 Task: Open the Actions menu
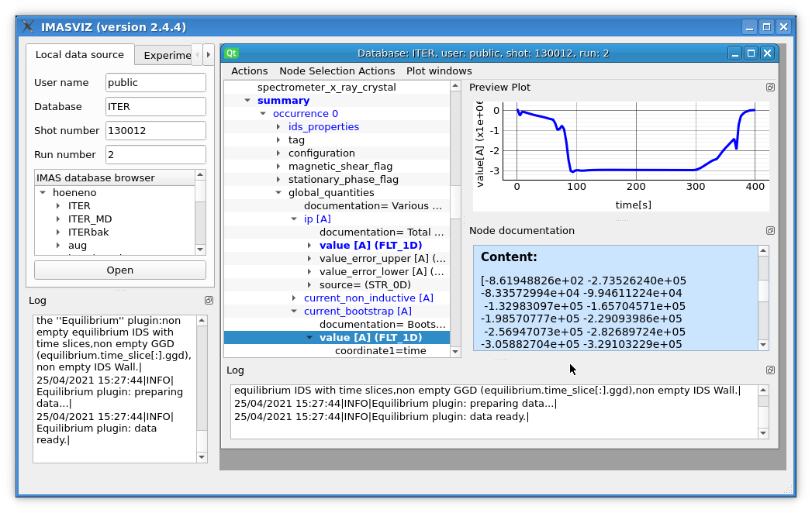[249, 71]
